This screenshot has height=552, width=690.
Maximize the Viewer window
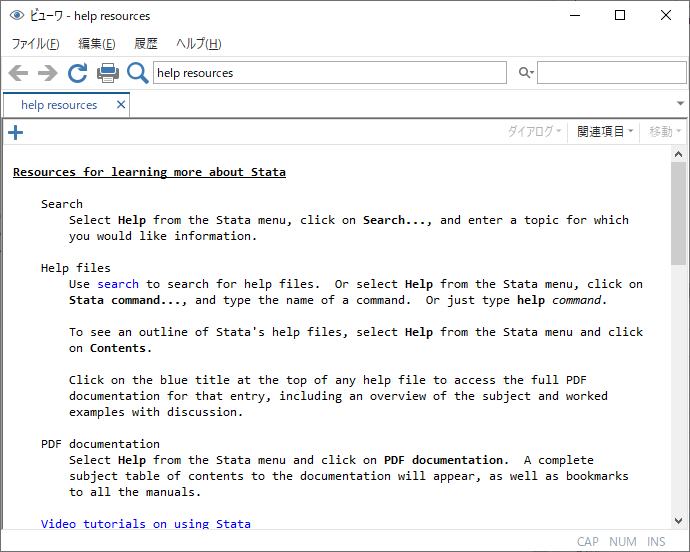pos(620,15)
